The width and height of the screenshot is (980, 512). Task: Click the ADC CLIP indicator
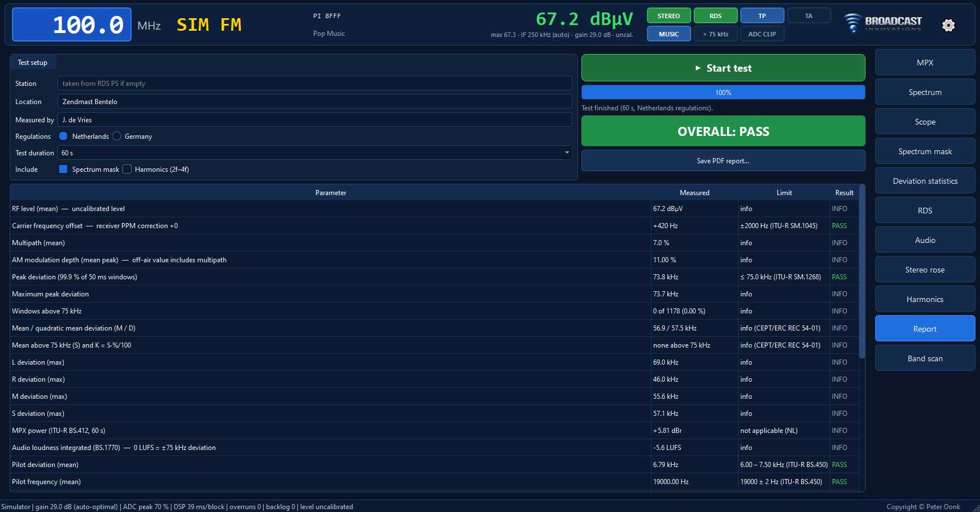(x=762, y=34)
